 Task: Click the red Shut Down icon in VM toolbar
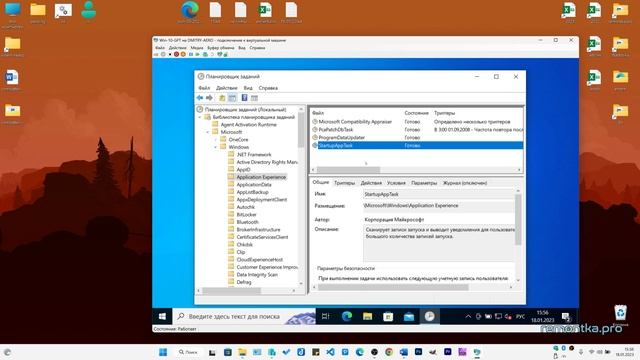pyautogui.click(x=176, y=54)
